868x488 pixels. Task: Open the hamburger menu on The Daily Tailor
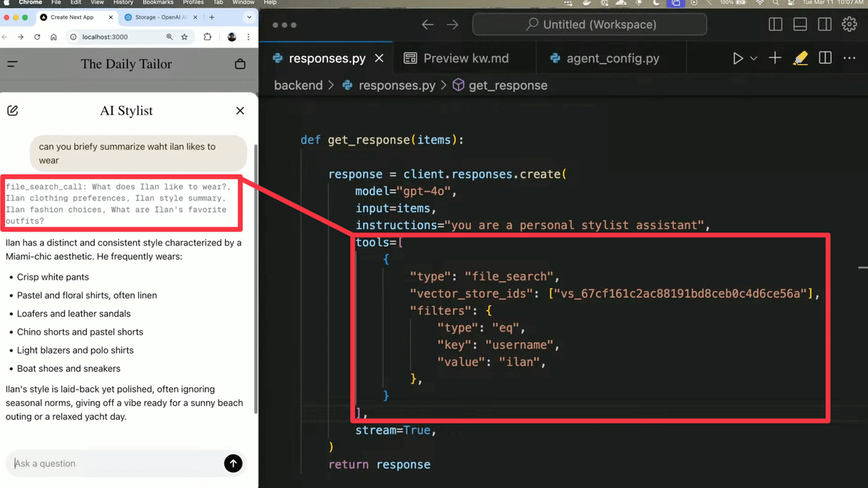(x=12, y=64)
